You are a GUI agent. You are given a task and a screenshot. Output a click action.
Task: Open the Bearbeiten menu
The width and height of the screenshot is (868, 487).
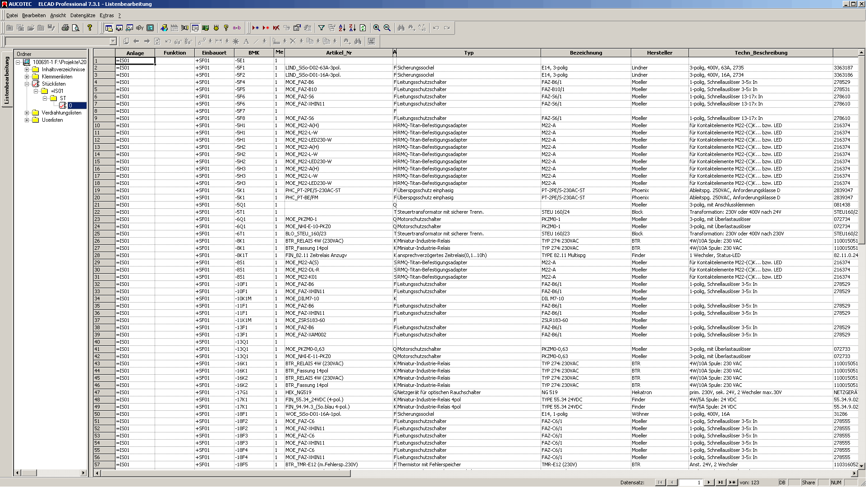[34, 15]
